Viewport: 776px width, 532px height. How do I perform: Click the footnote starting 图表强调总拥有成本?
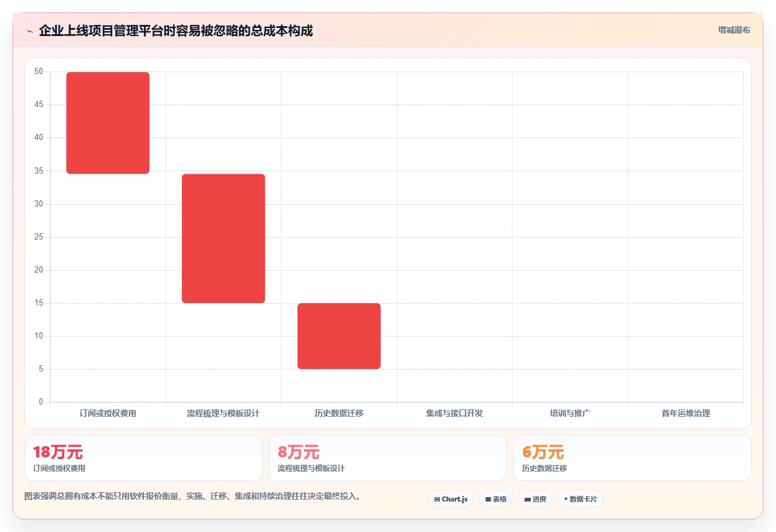click(192, 496)
